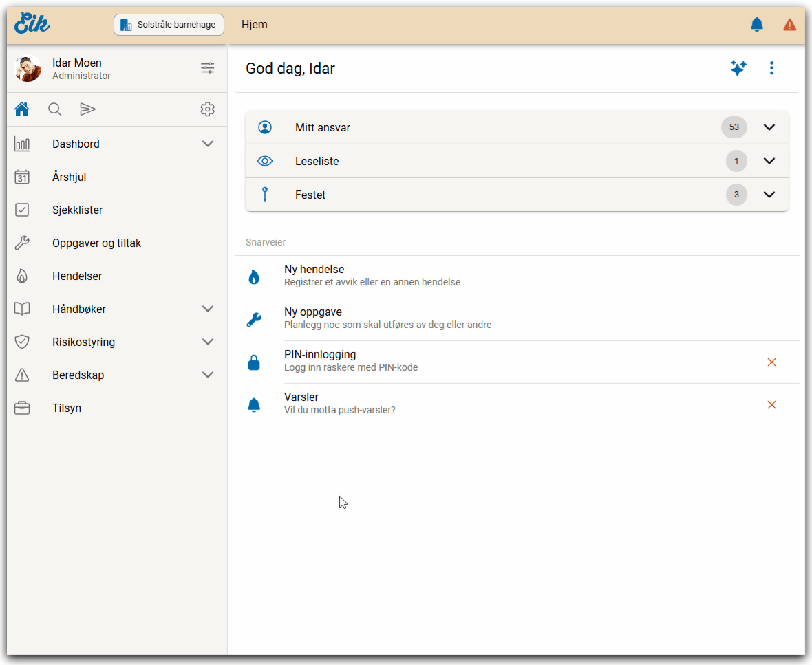
Task: Expand the Mitt ansvar section
Action: point(769,127)
